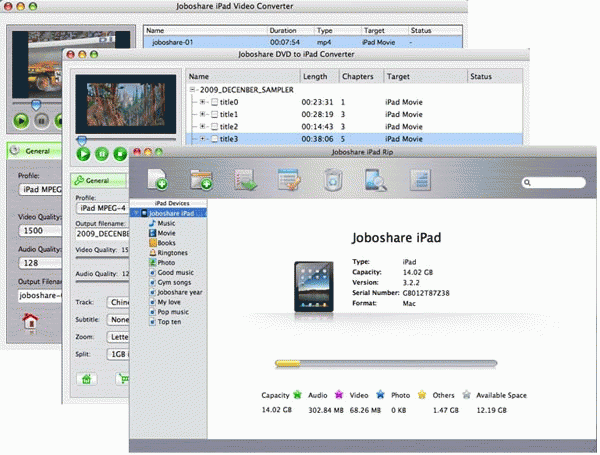The width and height of the screenshot is (600, 455).
Task: Click Audio Quality field showing 128
Action: coord(40,263)
